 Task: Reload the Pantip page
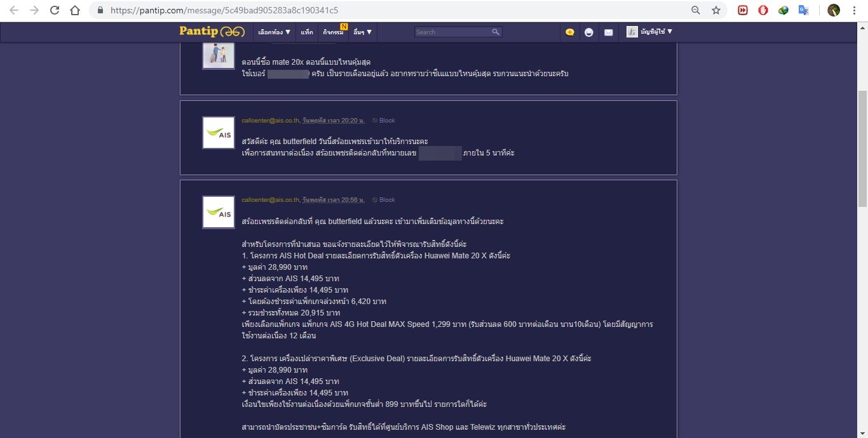55,10
